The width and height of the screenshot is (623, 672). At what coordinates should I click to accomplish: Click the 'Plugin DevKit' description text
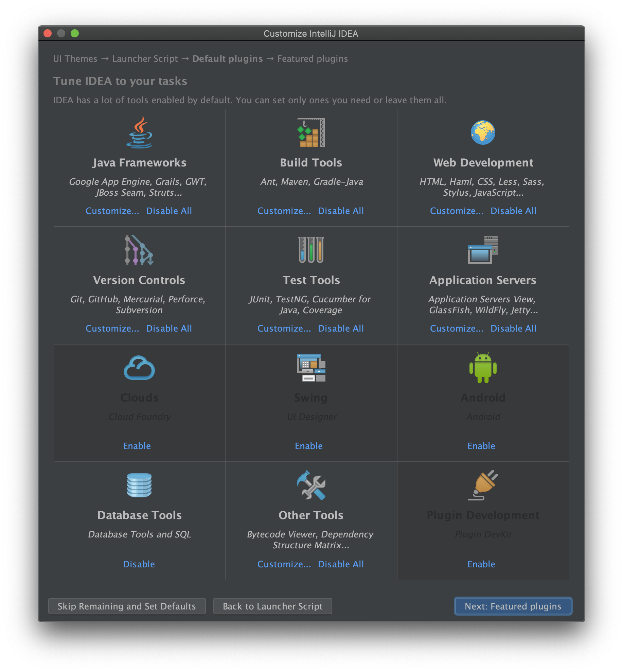tap(483, 534)
